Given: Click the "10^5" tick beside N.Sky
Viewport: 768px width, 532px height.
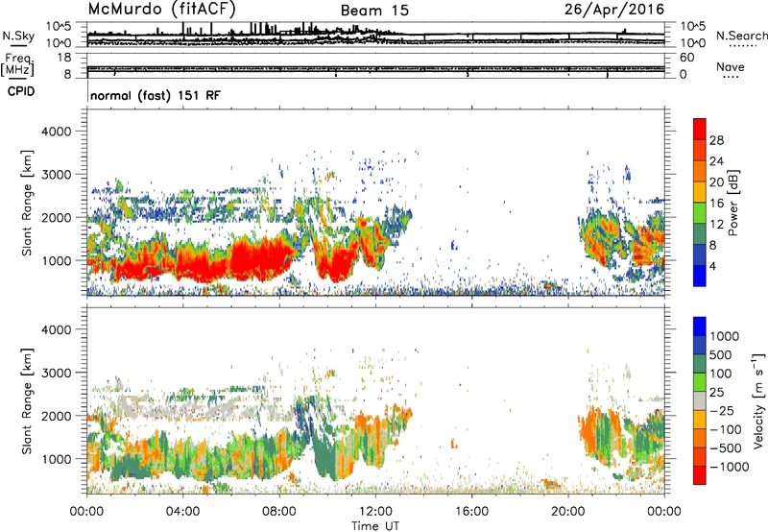Looking at the screenshot, I should [60, 26].
